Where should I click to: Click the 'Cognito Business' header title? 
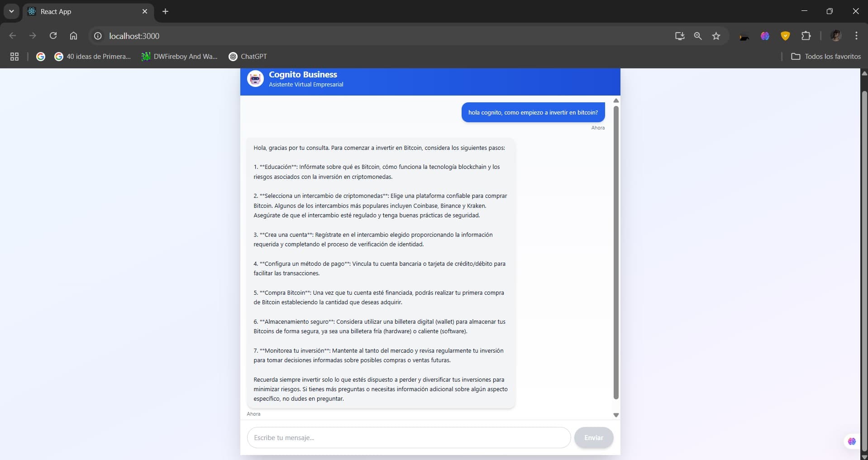point(303,74)
